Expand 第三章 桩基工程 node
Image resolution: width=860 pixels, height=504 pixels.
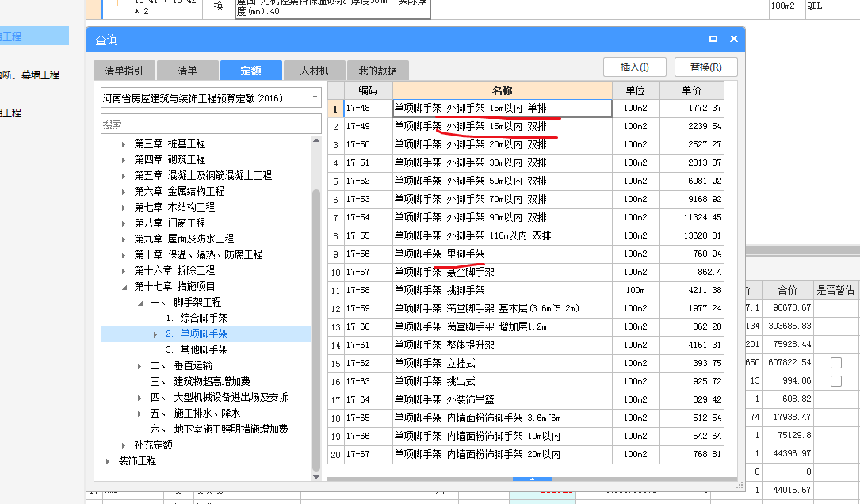[x=124, y=144]
